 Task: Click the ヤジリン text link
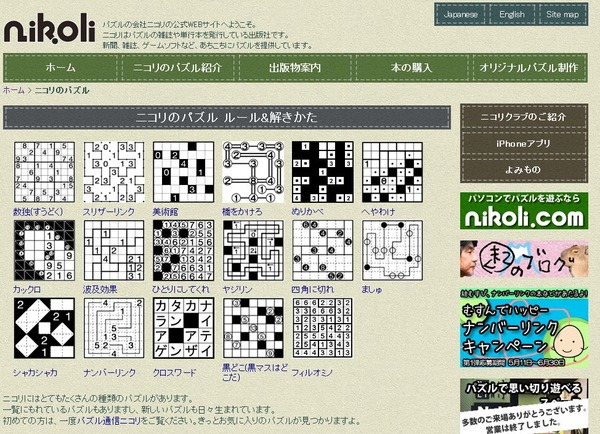pyautogui.click(x=237, y=290)
